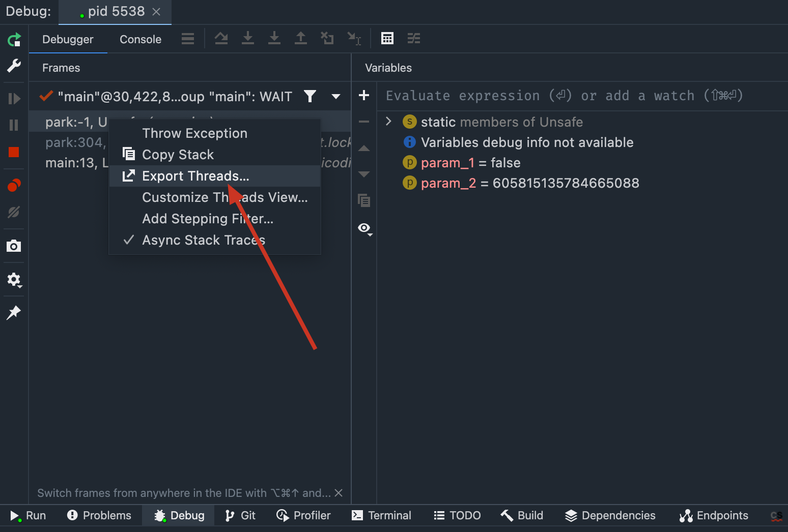The width and height of the screenshot is (788, 532).
Task: Open debugger settings gear dropdown
Action: 14,280
